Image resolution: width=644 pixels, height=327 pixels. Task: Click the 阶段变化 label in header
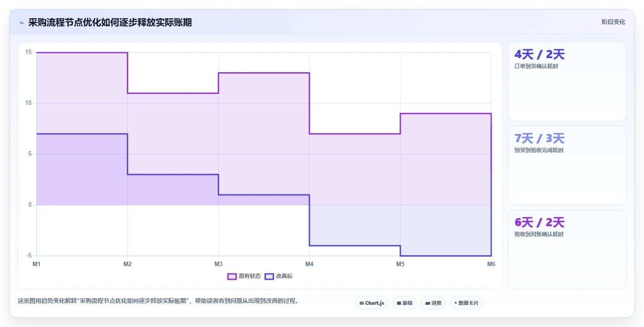[613, 22]
